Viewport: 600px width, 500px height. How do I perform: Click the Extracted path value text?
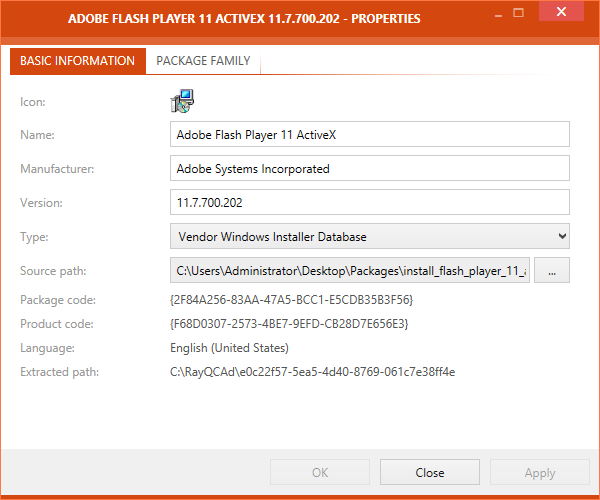click(312, 372)
